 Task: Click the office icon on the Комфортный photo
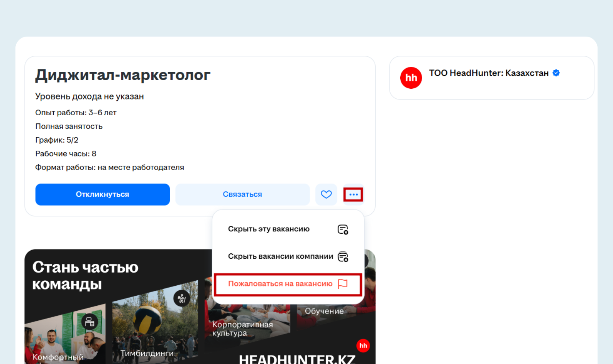(90, 322)
